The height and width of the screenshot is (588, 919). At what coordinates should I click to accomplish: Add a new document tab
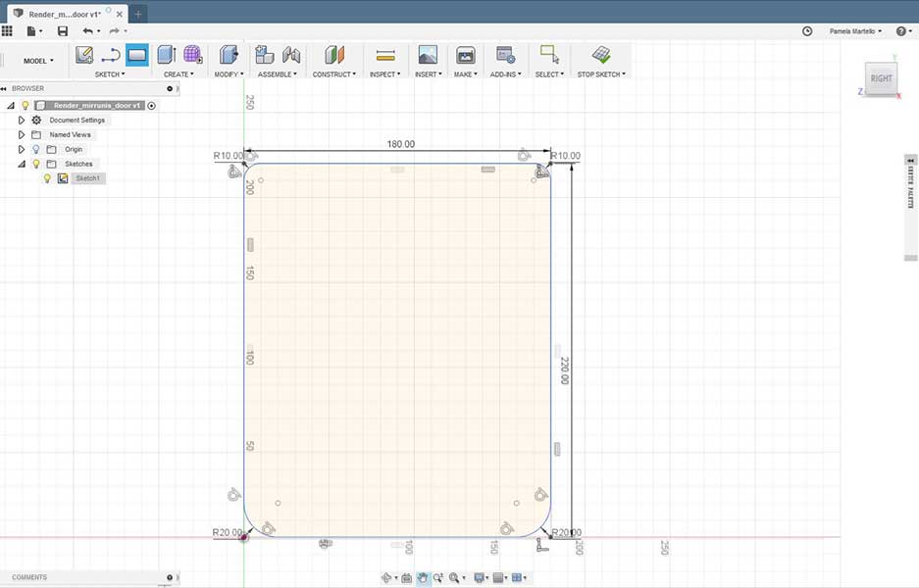tap(138, 14)
